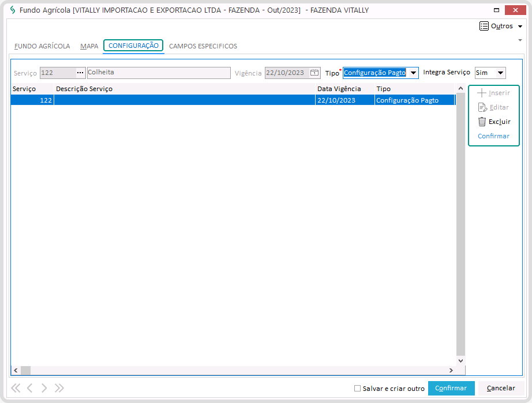The height and width of the screenshot is (403, 532).
Task: Expand the Integra Serviço dropdown
Action: point(500,73)
